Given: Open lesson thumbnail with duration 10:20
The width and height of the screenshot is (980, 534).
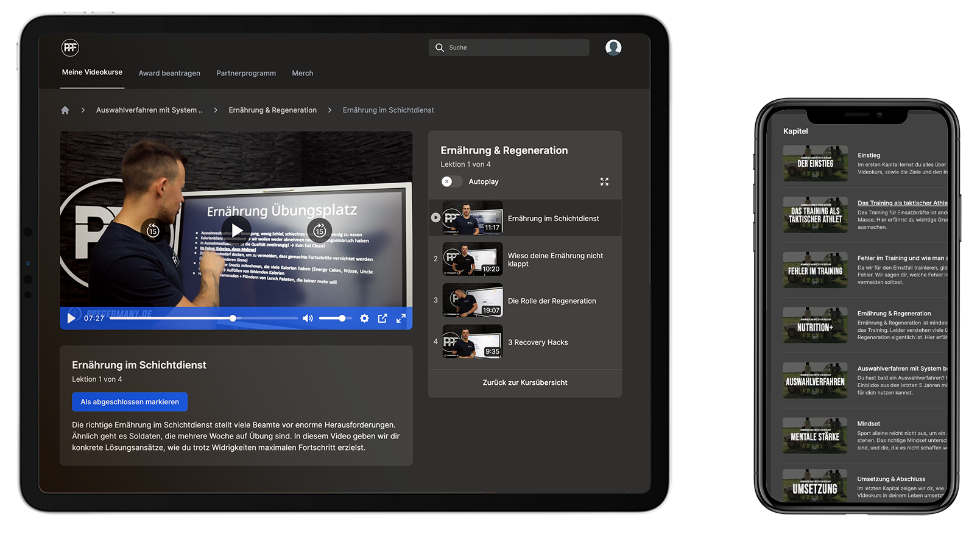Looking at the screenshot, I should [x=473, y=259].
